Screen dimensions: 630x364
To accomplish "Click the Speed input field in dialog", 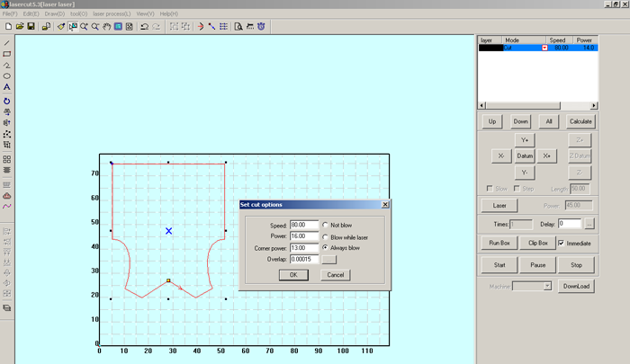I will (x=304, y=226).
